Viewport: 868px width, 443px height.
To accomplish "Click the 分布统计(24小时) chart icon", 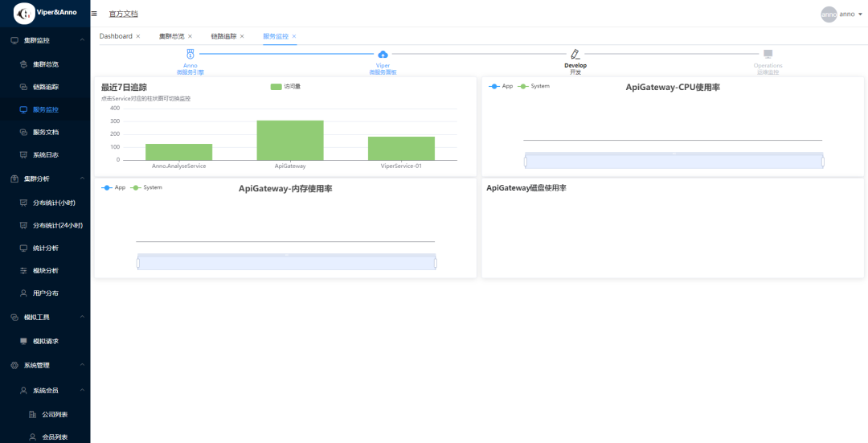I will (23, 225).
